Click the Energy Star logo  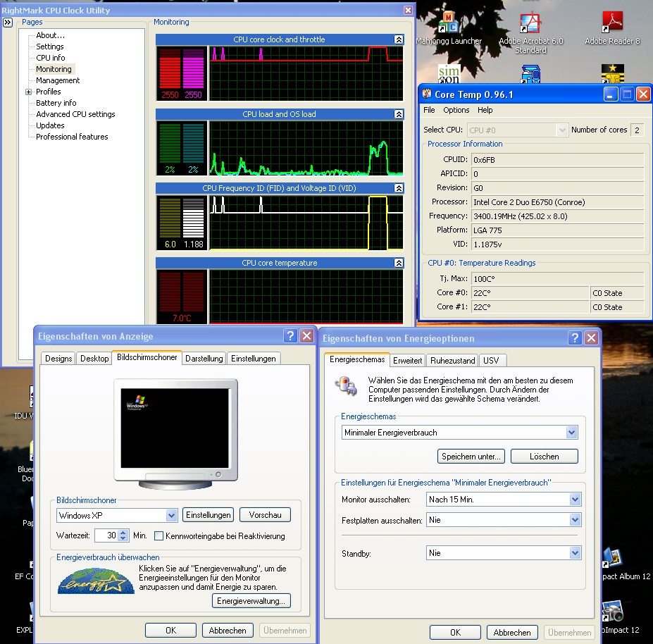click(96, 581)
